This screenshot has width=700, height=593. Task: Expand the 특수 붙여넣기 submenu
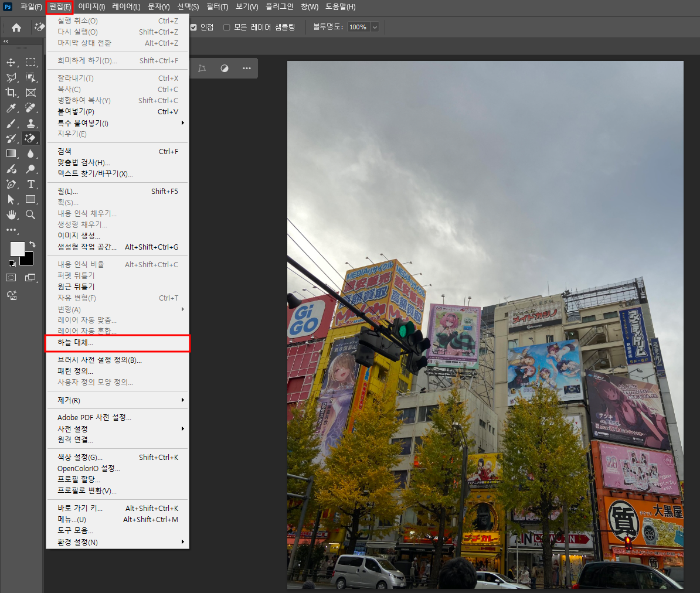pos(118,123)
